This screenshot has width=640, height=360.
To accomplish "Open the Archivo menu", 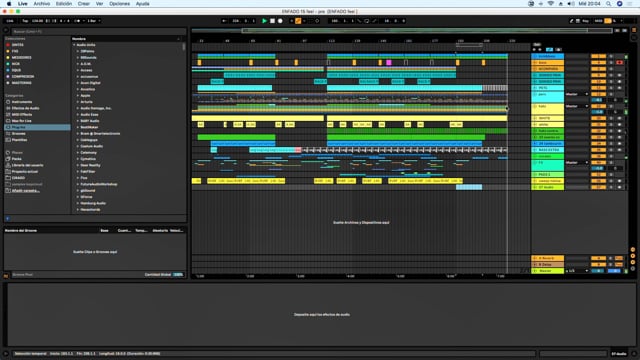I will click(x=42, y=4).
